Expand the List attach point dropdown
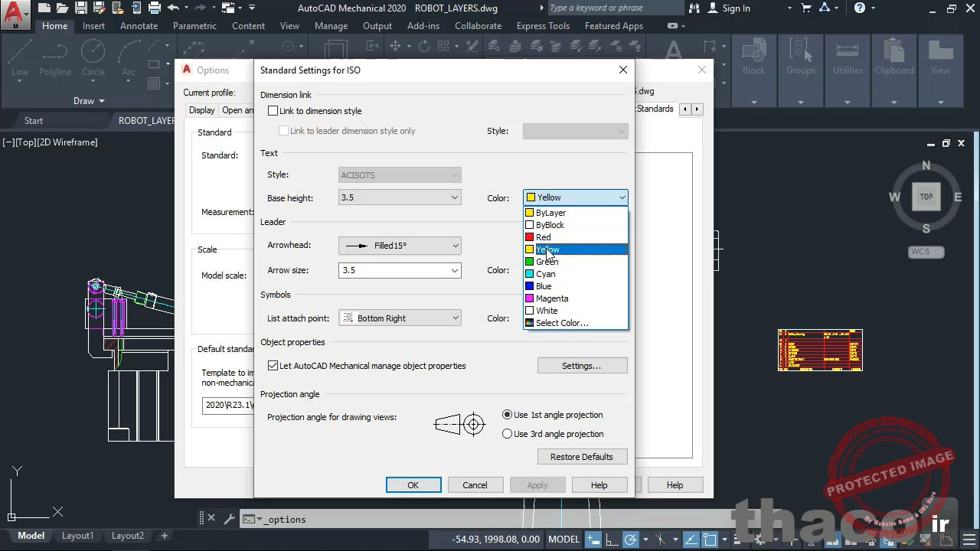The height and width of the screenshot is (551, 980). [x=455, y=317]
